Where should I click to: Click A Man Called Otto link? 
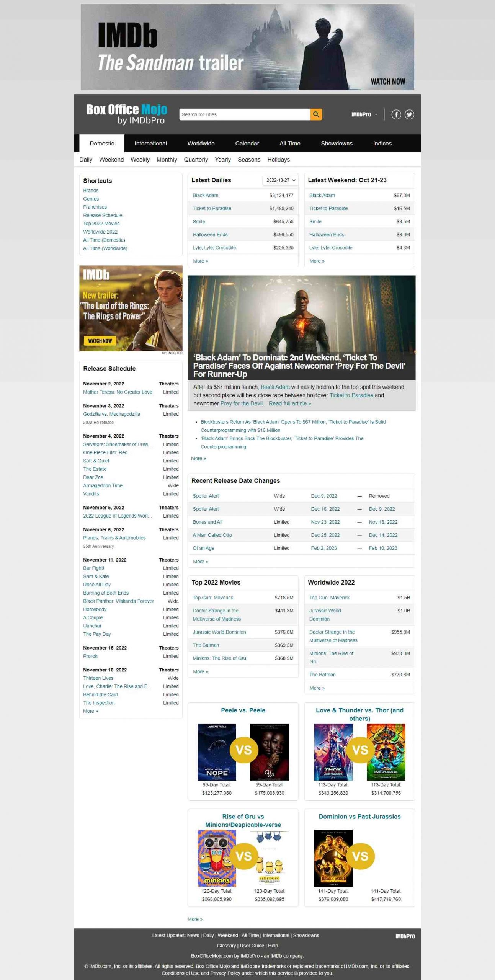(212, 535)
